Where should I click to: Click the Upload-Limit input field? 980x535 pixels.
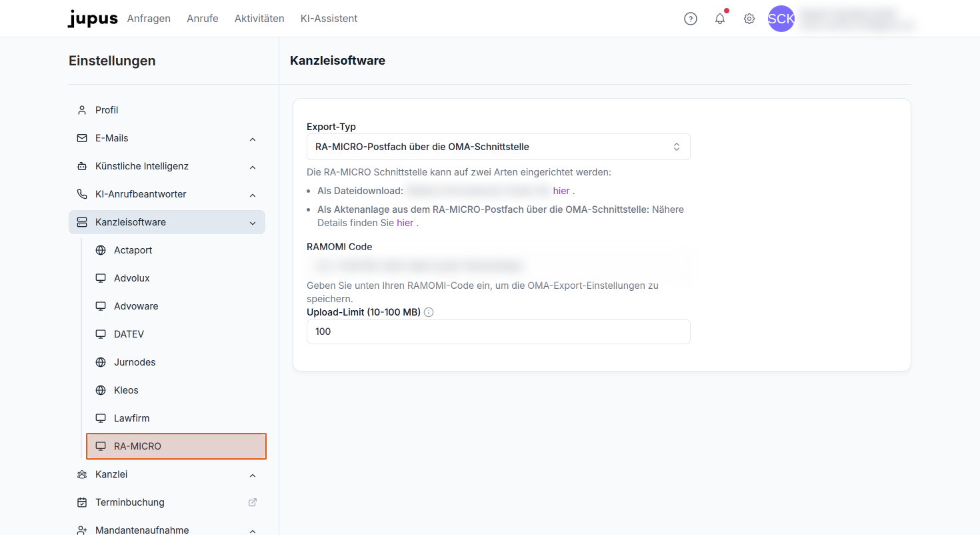(x=498, y=332)
